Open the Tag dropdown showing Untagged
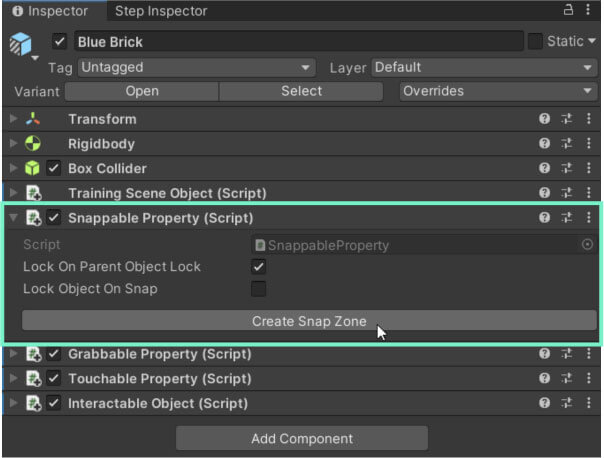 point(196,68)
